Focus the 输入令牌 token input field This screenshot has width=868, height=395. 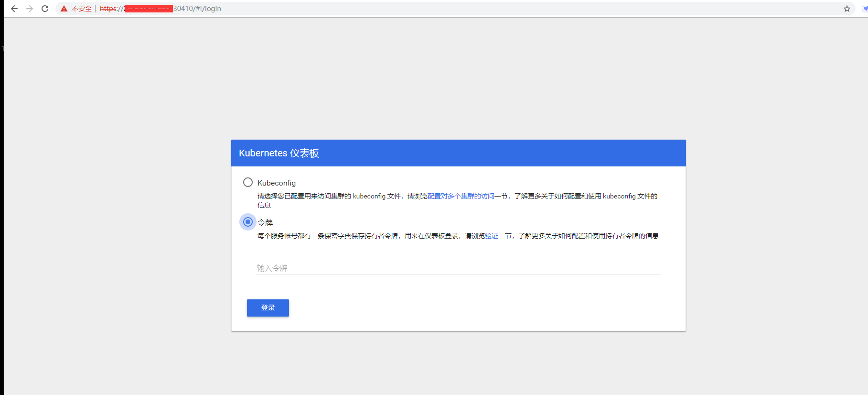(x=459, y=268)
